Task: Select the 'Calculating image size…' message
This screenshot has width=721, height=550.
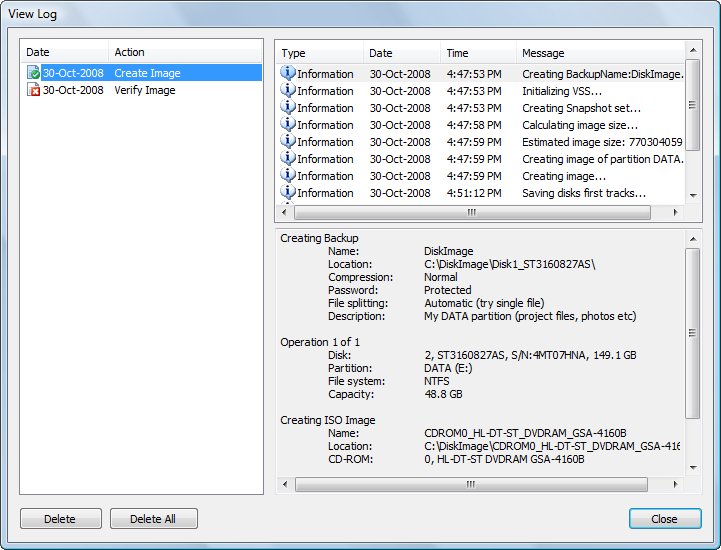Action: click(x=580, y=125)
